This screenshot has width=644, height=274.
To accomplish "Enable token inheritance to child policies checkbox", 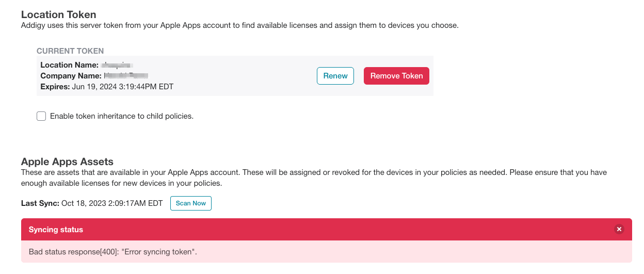I will [x=41, y=116].
